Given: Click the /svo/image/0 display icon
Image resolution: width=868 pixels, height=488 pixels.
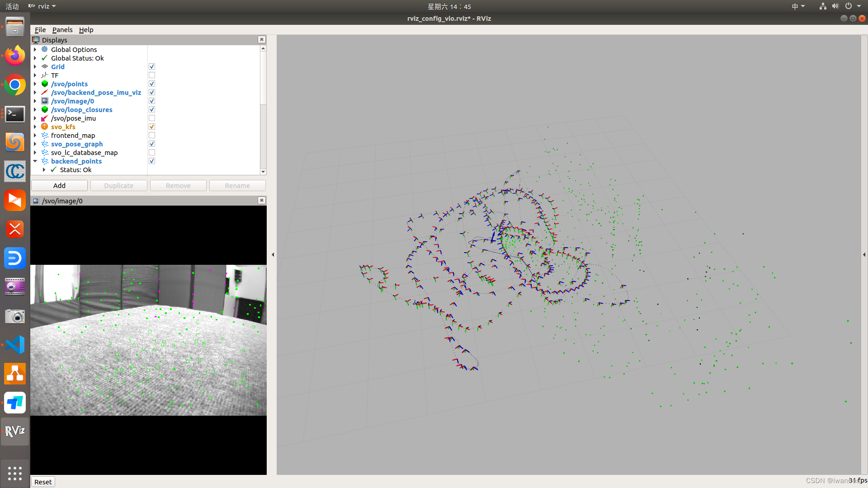Looking at the screenshot, I should click(x=45, y=101).
